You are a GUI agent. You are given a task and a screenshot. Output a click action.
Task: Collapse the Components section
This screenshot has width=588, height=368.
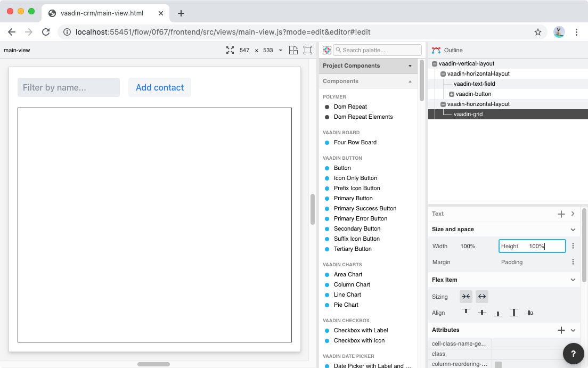click(x=367, y=81)
